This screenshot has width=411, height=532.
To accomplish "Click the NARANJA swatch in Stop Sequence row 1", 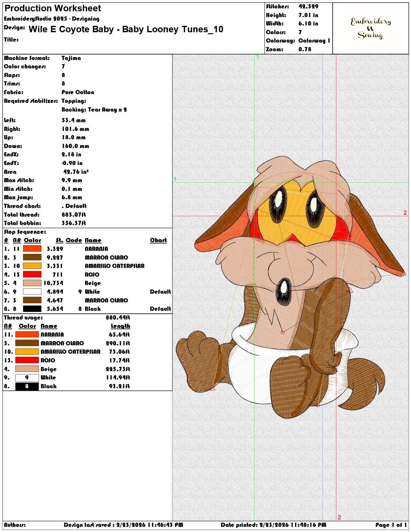I will pos(32,249).
